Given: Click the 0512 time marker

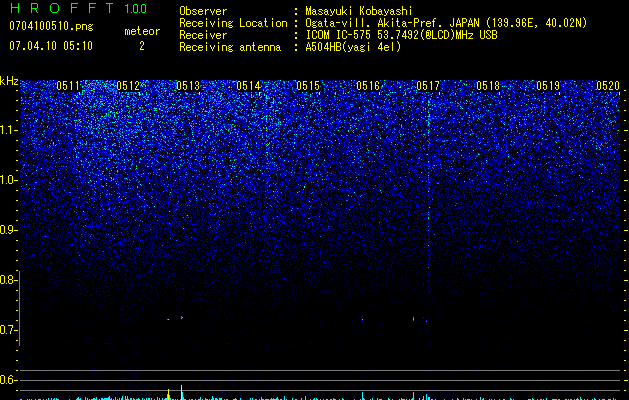Looking at the screenshot, I should coord(128,86).
